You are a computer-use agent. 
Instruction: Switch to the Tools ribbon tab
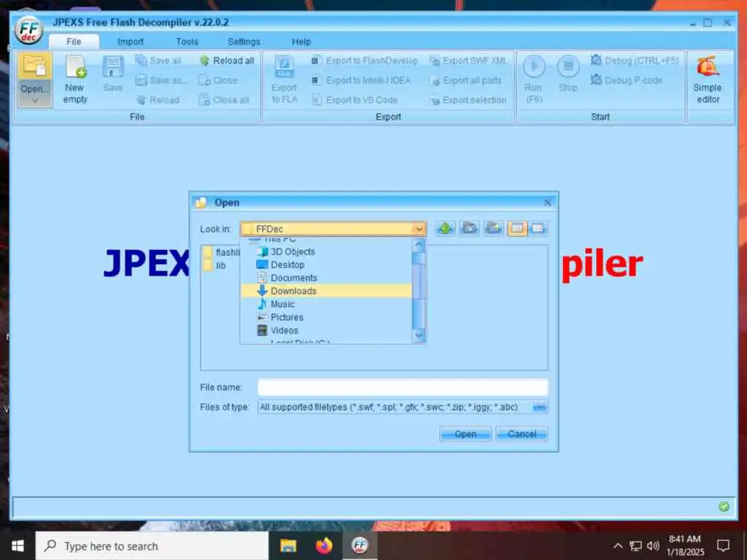pos(187,42)
